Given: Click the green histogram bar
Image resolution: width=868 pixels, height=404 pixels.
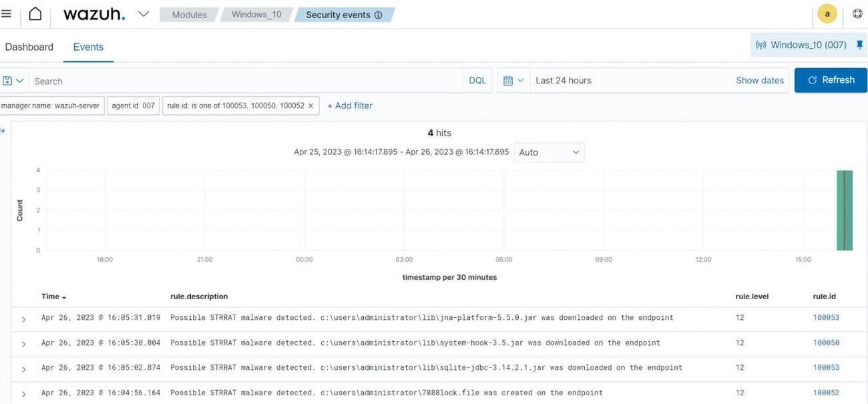Looking at the screenshot, I should pos(845,210).
